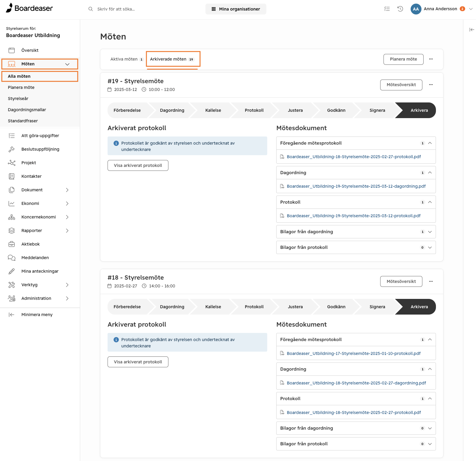
Task: Select the Arkiverade möten tab
Action: pos(172,59)
